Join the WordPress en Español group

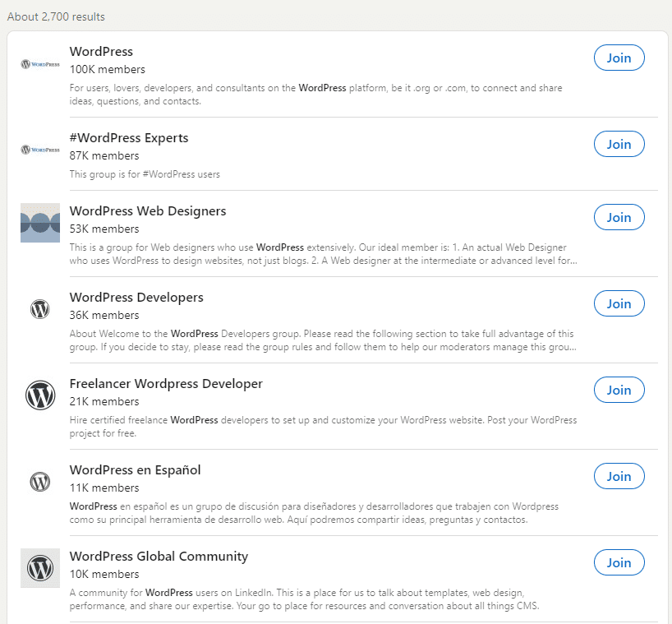(x=619, y=476)
